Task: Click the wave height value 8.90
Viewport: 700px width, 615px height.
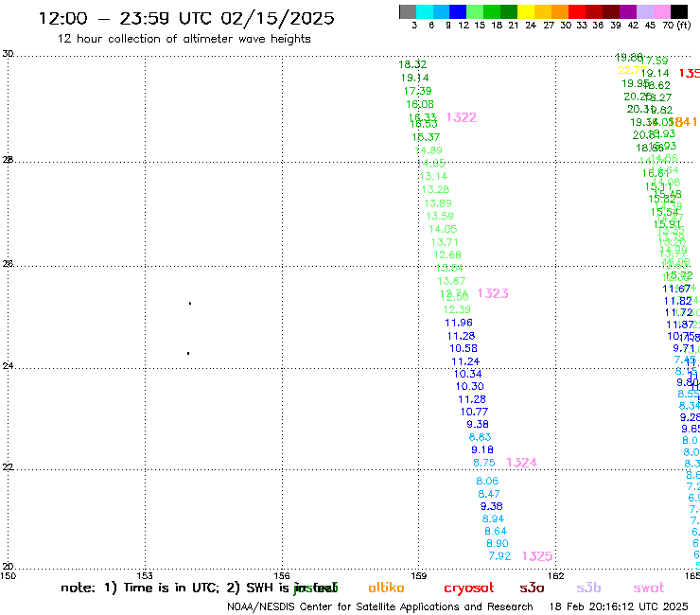Action: pos(498,543)
